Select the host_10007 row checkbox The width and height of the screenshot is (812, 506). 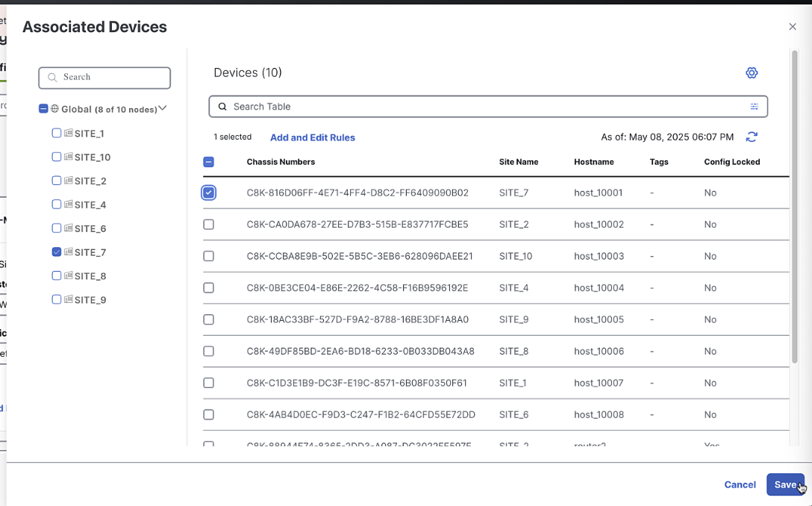[209, 383]
